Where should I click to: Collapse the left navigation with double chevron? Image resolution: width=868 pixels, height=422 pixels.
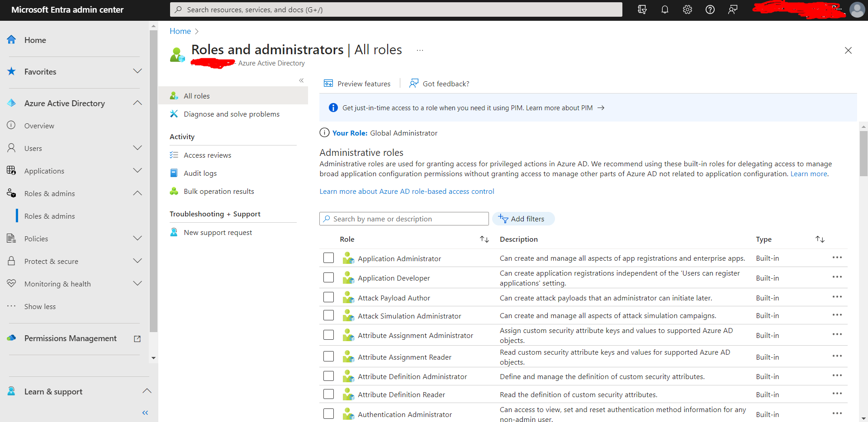[x=145, y=413]
